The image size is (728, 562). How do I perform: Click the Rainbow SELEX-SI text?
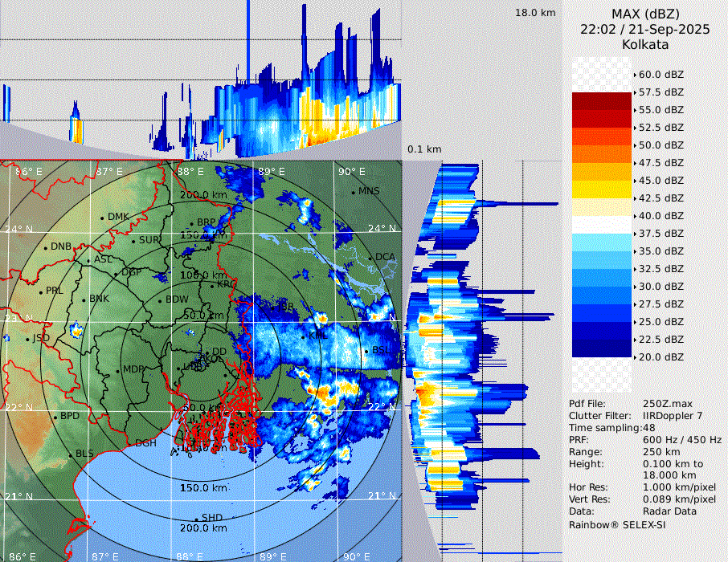[617, 524]
